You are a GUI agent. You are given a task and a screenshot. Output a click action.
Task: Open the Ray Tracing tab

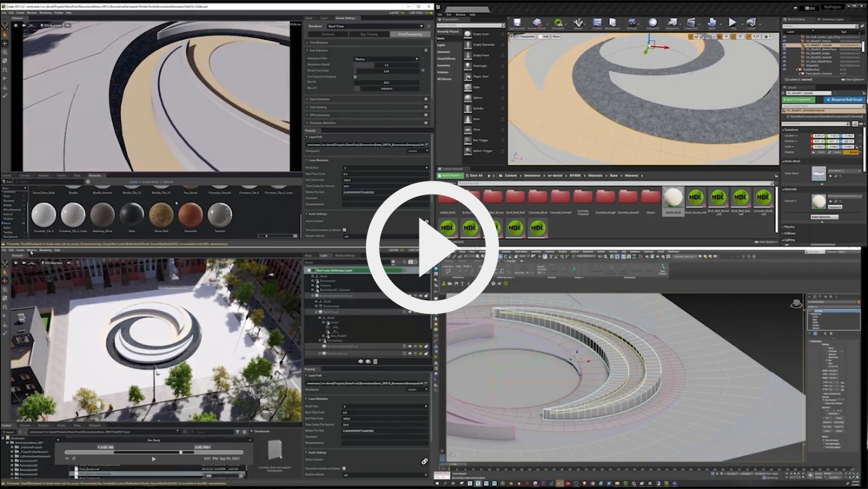tap(369, 34)
